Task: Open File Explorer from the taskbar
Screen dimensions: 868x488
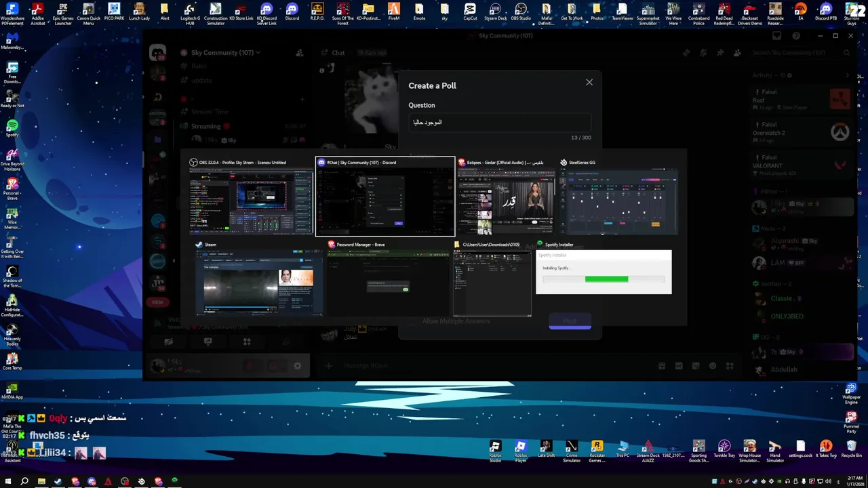Action: click(41, 481)
